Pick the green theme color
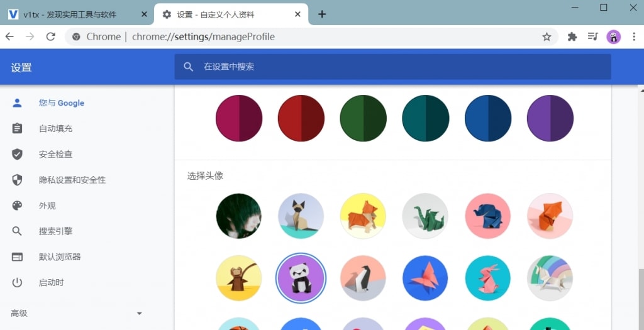 coord(364,118)
